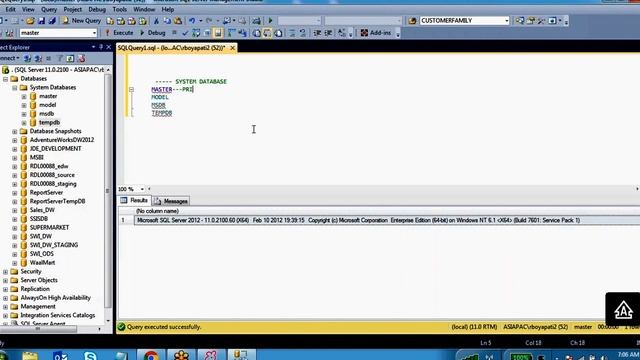
Task: Switch to the Results tab
Action: 134,201
